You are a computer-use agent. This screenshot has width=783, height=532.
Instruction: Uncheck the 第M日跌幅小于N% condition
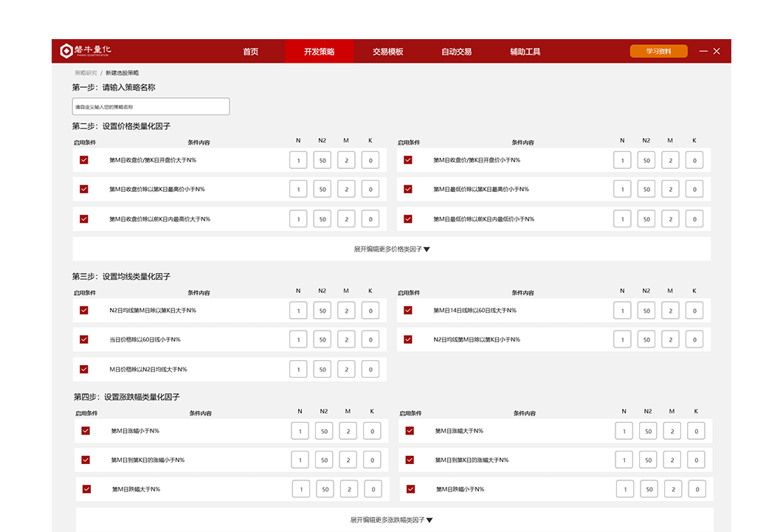point(411,489)
